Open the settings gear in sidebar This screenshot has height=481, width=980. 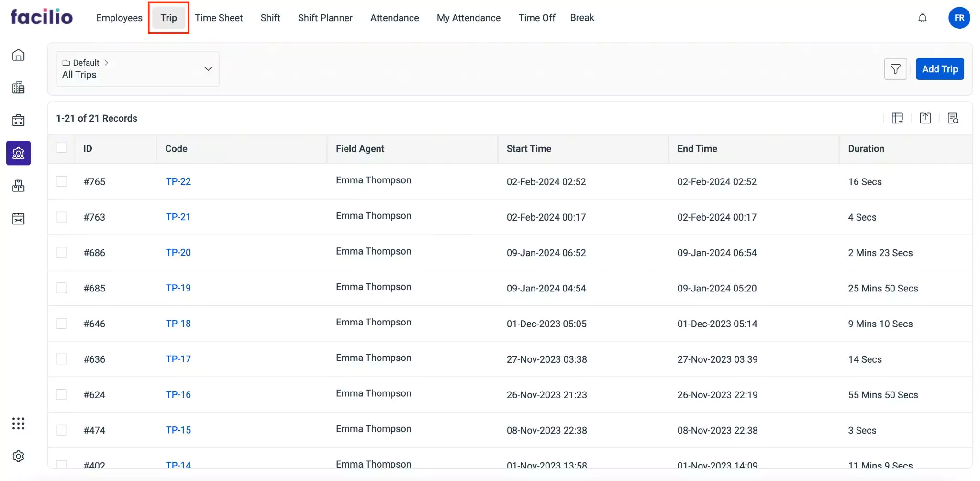coord(18,456)
